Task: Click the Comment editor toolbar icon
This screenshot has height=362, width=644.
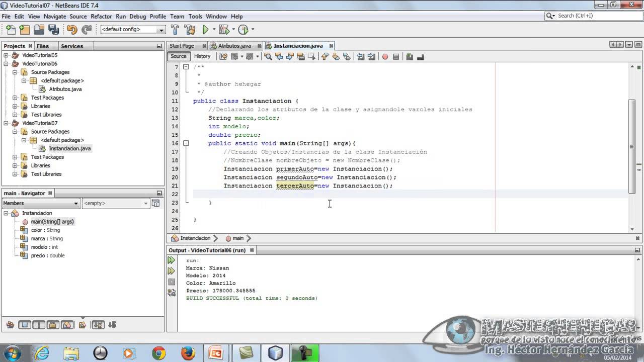Action: tap(410, 56)
